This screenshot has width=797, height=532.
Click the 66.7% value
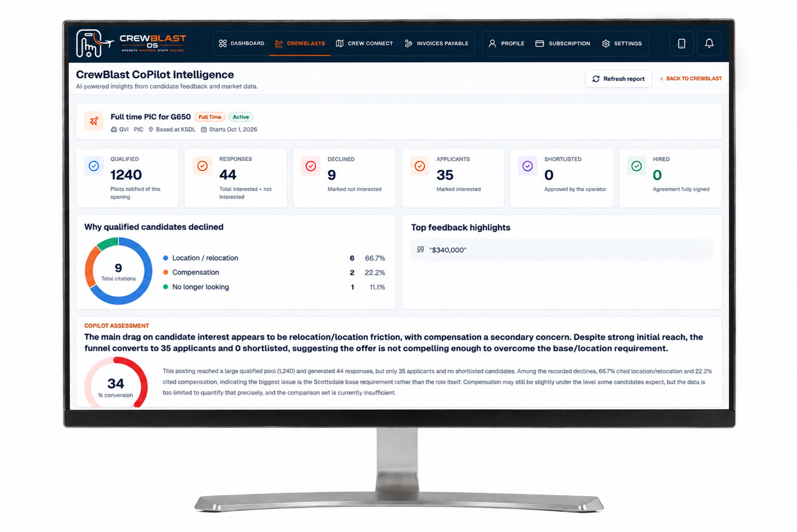375,258
